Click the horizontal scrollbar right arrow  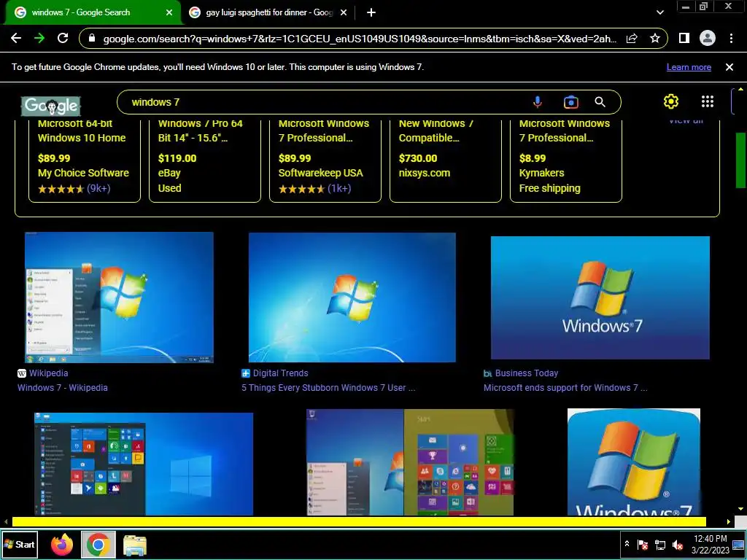click(x=729, y=522)
